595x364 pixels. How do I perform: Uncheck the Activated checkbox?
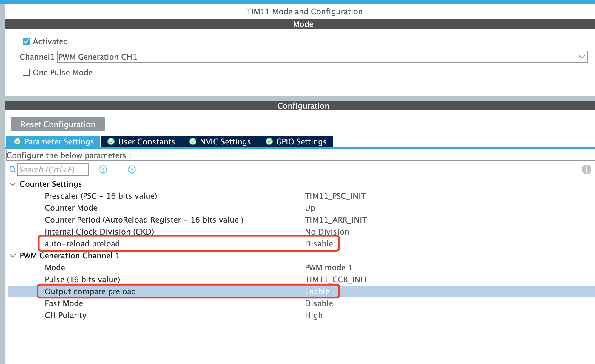[x=26, y=41]
